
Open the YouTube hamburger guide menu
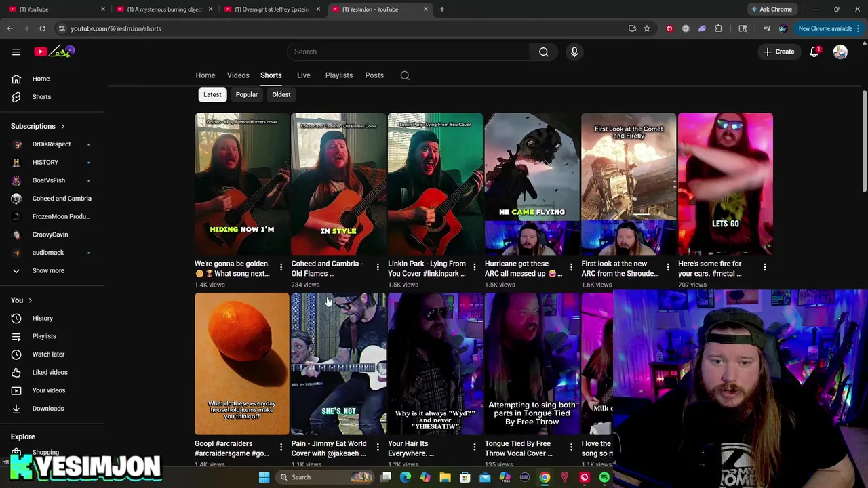point(16,52)
